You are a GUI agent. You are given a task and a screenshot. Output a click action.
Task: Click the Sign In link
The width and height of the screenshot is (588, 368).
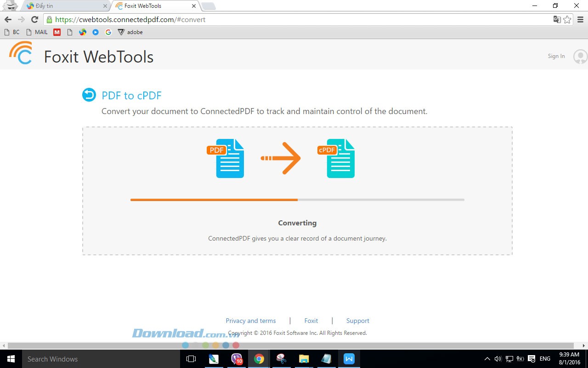556,56
